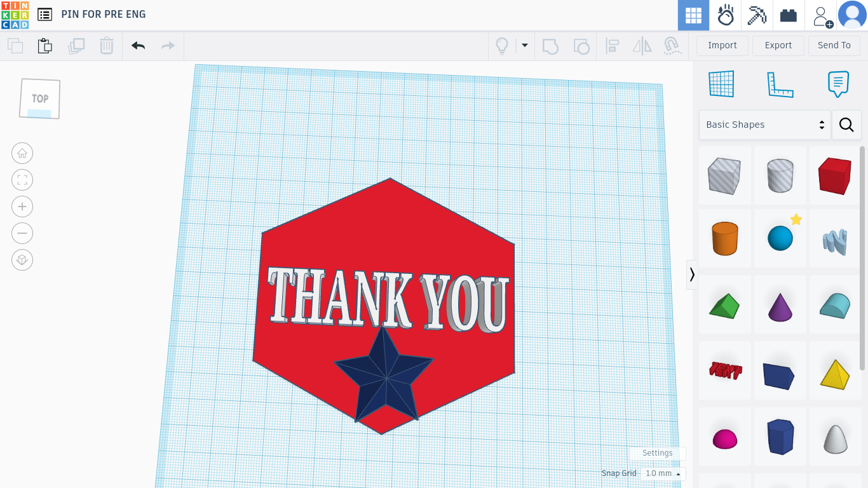This screenshot has height=488, width=868.
Task: Click the shape search magnifier
Action: 846,125
